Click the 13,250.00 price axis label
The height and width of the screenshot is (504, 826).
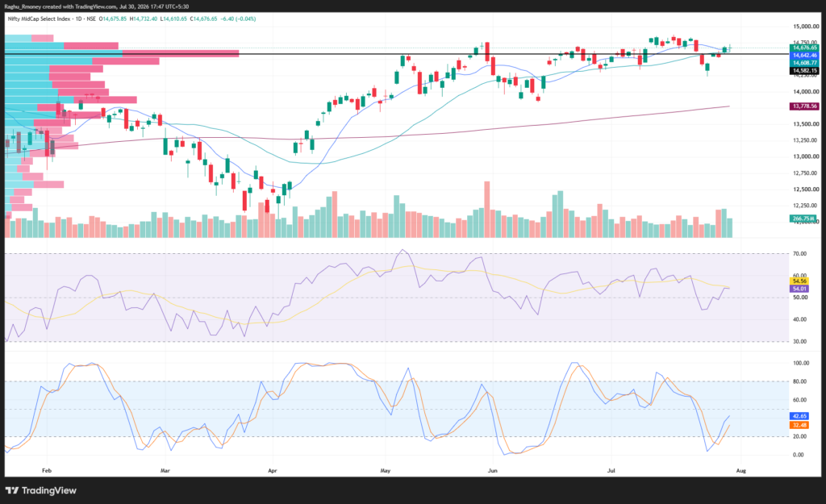click(x=806, y=140)
